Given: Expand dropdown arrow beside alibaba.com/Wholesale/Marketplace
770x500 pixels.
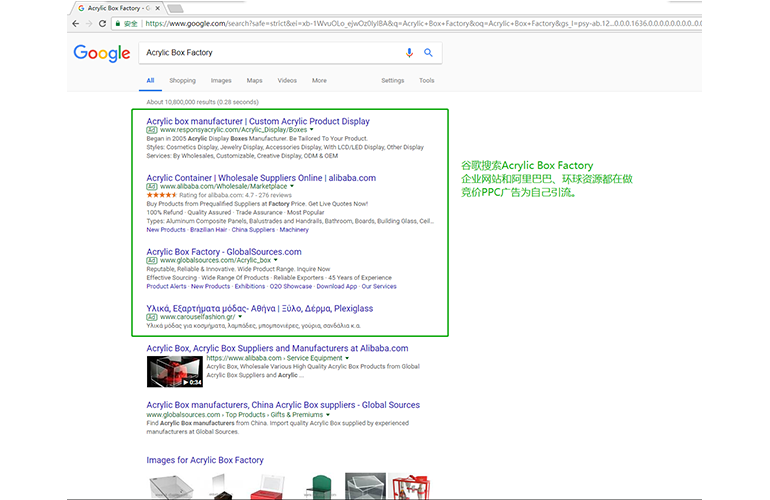Looking at the screenshot, I should point(292,186).
